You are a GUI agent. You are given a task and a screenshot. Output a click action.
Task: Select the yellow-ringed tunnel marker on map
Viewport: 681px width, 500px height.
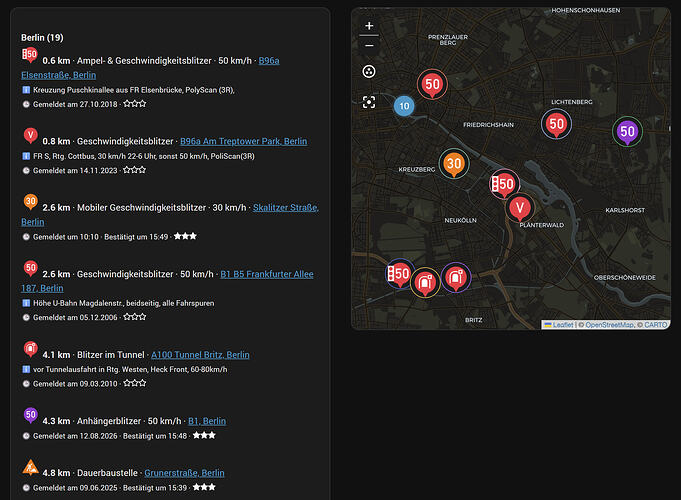pyautogui.click(x=425, y=283)
